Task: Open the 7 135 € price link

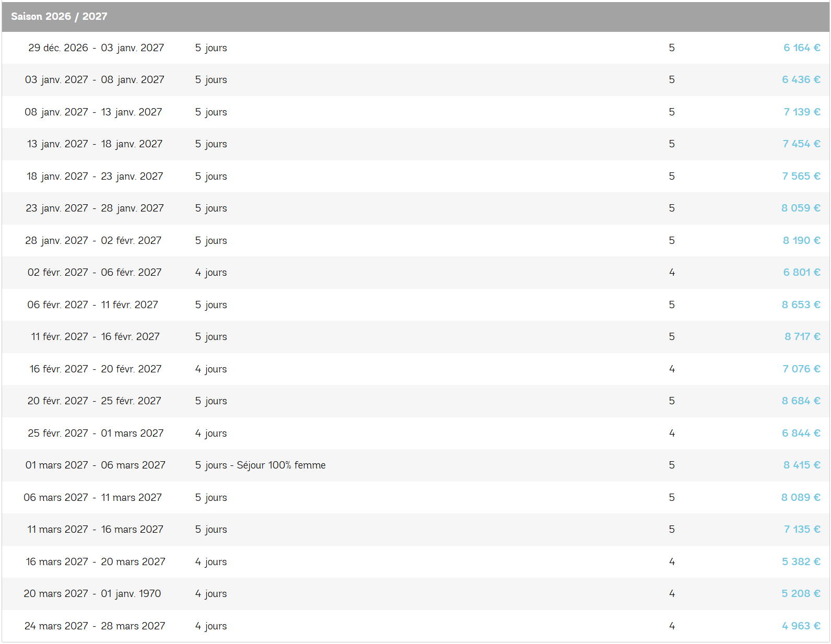Action: coord(802,530)
